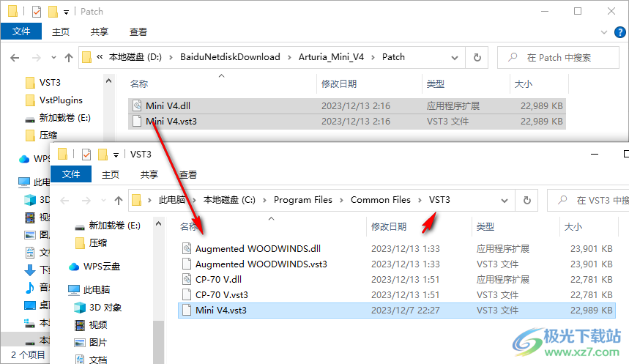
Task: Navigate to Common Files in breadcrumb
Action: 380,200
